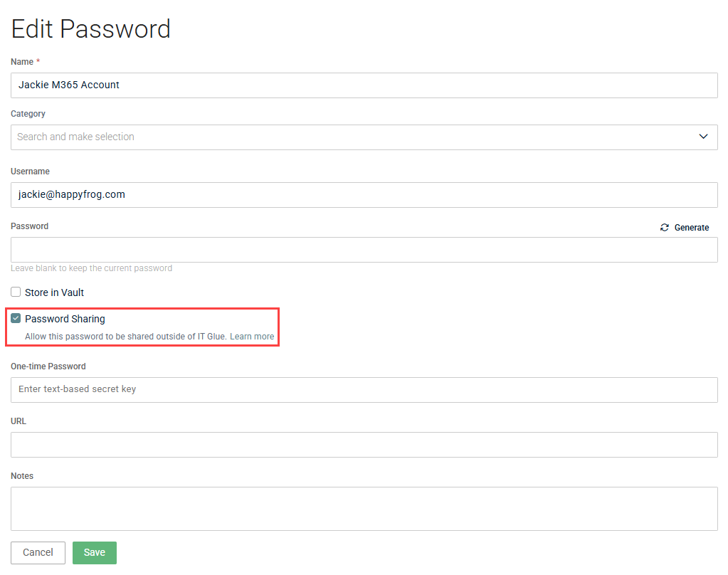The width and height of the screenshot is (728, 575).
Task: Click the Generate password text
Action: [691, 228]
